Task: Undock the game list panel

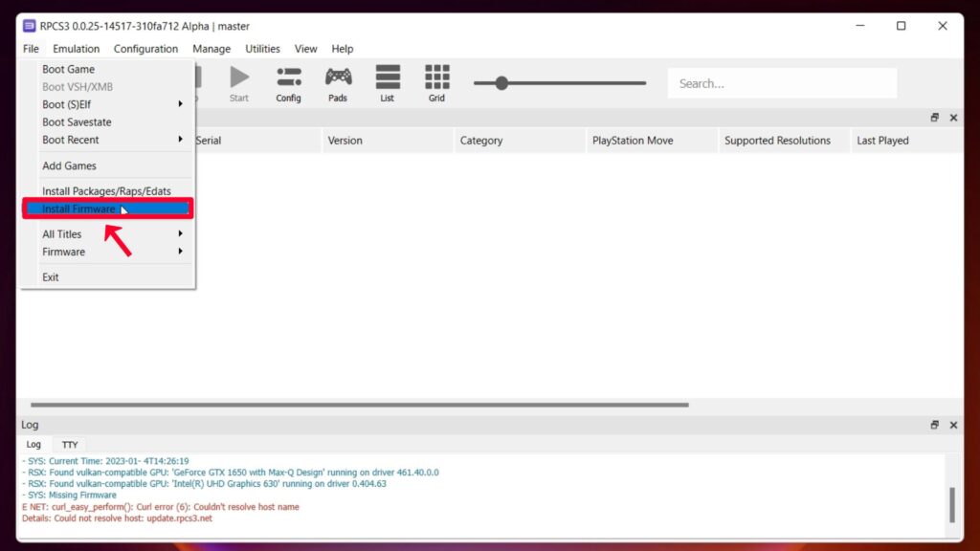Action: click(x=934, y=118)
